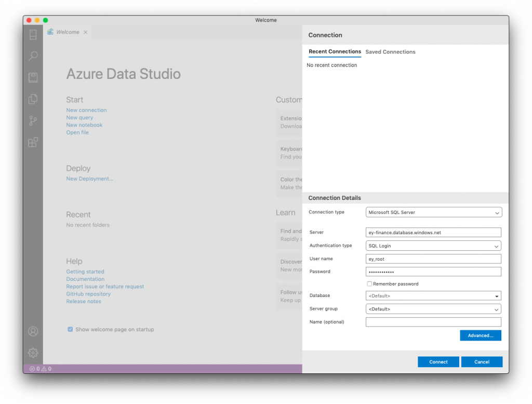Switch to the Saved Connections tab
532x404 pixels.
[390, 52]
